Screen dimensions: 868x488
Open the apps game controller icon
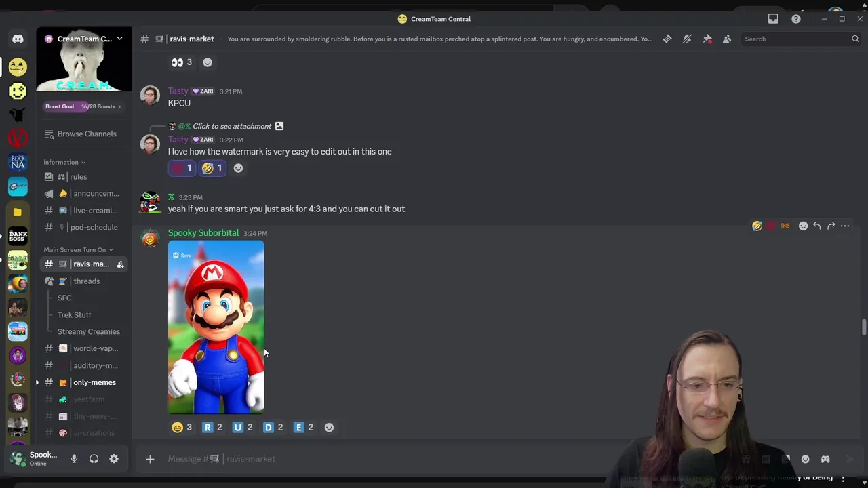point(825,459)
